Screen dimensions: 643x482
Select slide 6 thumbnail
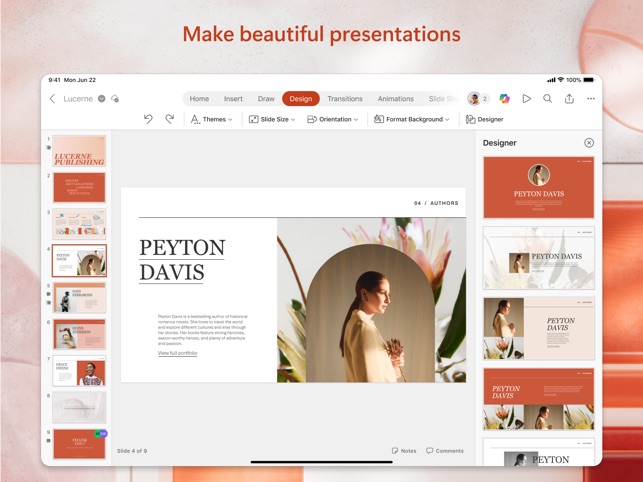tap(79, 334)
